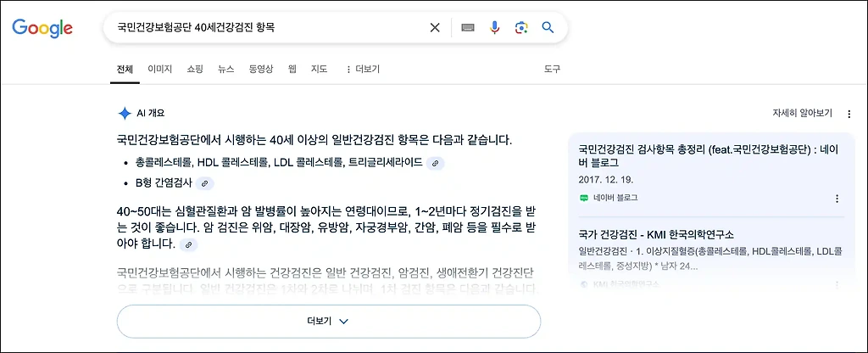Expand AI overview with 더보기 button

[328, 322]
